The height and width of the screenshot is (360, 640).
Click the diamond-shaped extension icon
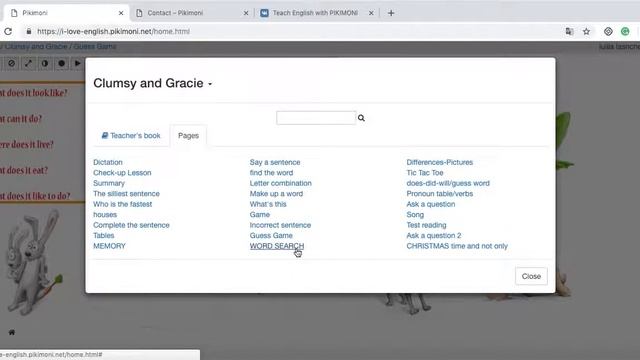point(608,31)
